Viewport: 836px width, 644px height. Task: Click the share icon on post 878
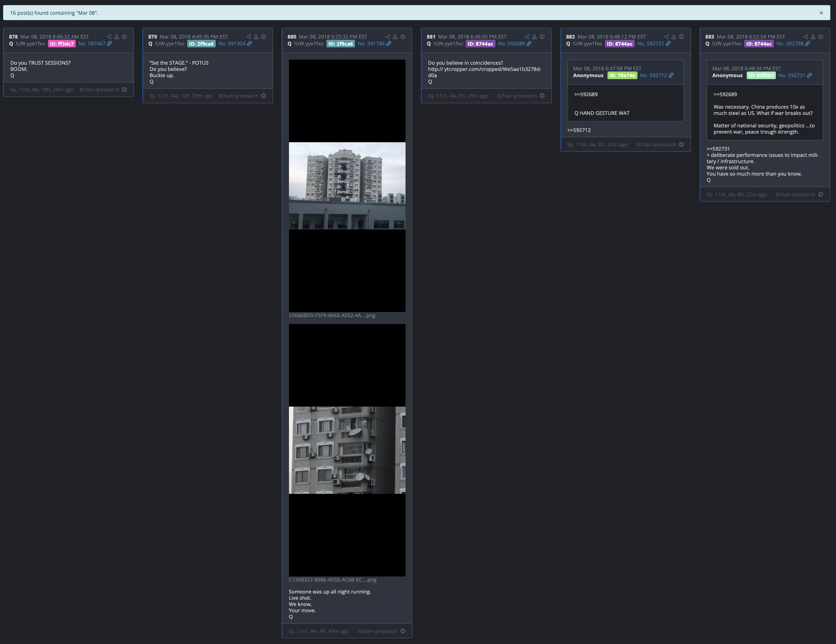pyautogui.click(x=109, y=37)
